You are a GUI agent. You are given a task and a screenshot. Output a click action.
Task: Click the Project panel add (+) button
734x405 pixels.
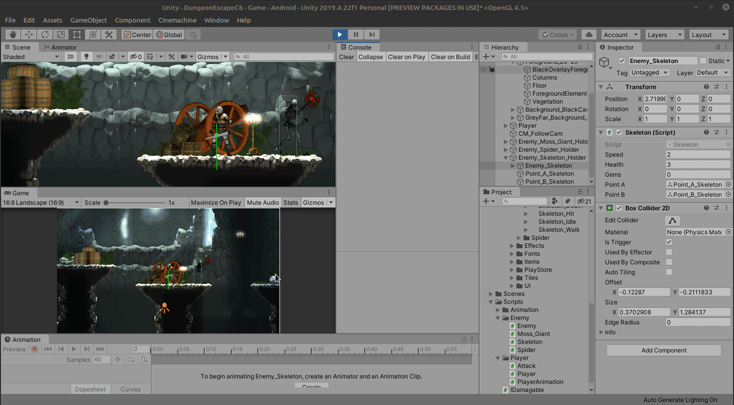click(x=486, y=201)
